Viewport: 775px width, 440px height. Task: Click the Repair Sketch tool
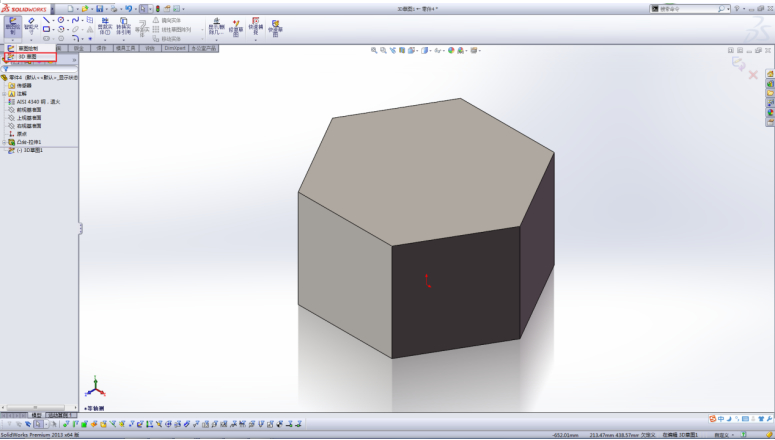pyautogui.click(x=236, y=28)
